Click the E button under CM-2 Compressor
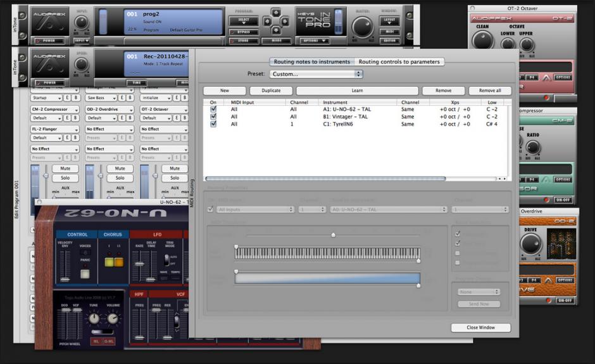This screenshot has width=595, height=364. (67, 118)
